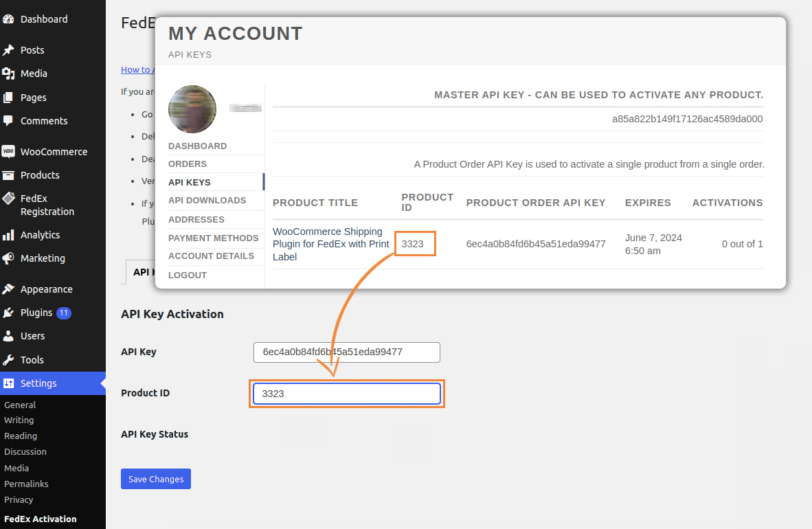Open Permalinks settings submenu
The height and width of the screenshot is (529, 812).
click(x=26, y=484)
